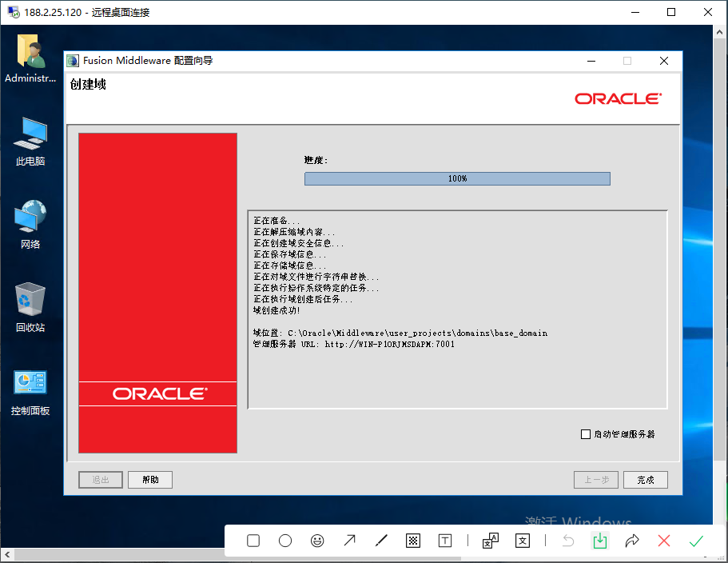Select the pen drawing tool
The width and height of the screenshot is (728, 563).
point(381,541)
